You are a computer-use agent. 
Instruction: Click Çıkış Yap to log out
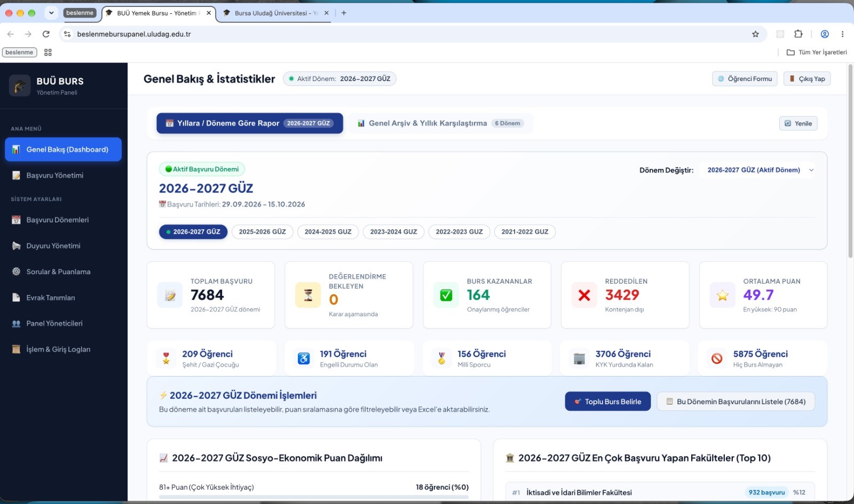click(x=807, y=79)
